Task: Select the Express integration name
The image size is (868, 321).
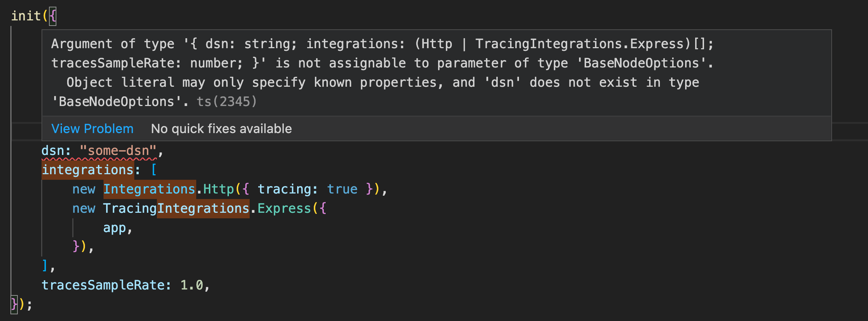Action: tap(284, 208)
